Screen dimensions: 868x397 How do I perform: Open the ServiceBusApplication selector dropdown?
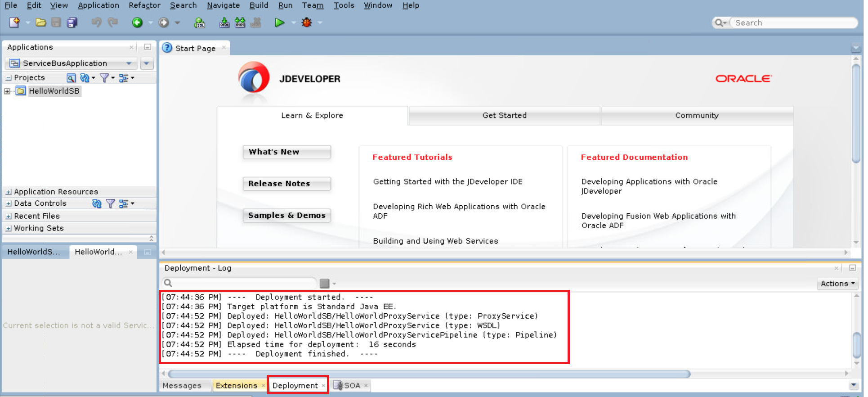(x=129, y=63)
